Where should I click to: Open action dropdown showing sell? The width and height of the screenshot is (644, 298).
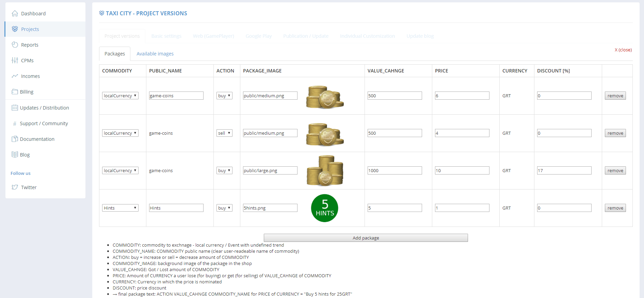tap(224, 133)
